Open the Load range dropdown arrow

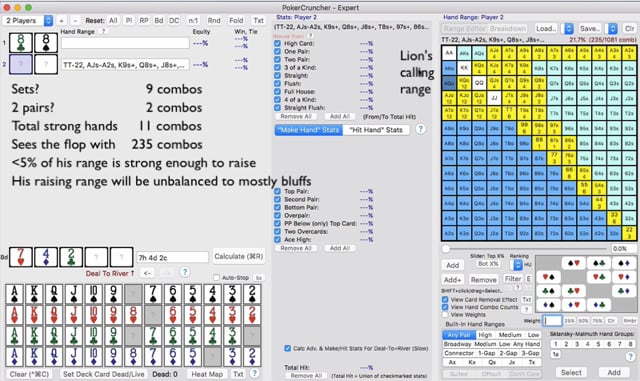(x=568, y=29)
